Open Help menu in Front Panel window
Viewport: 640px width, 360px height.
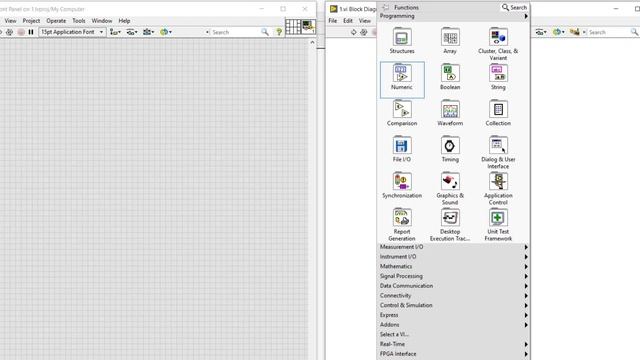[124, 21]
